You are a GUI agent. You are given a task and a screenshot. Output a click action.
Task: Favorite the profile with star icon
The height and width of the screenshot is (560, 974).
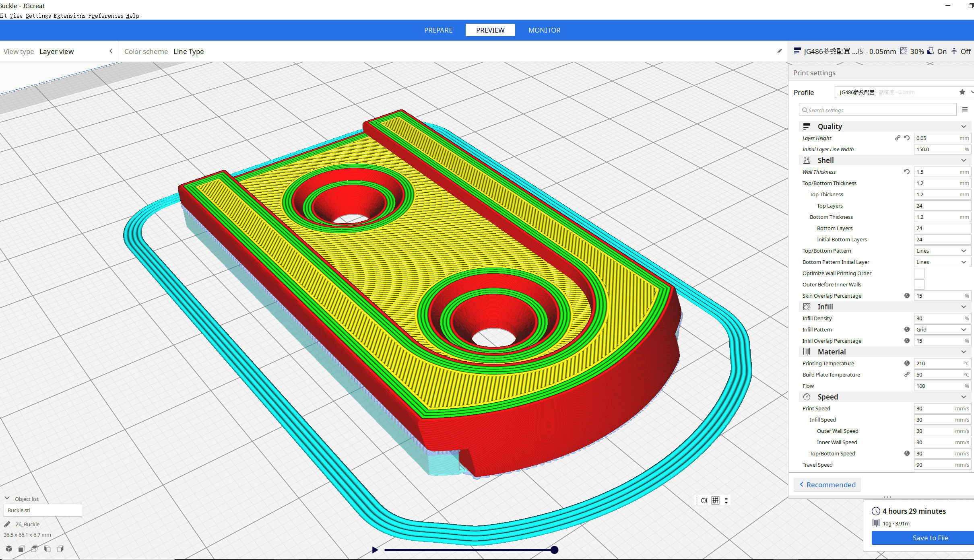coord(962,92)
